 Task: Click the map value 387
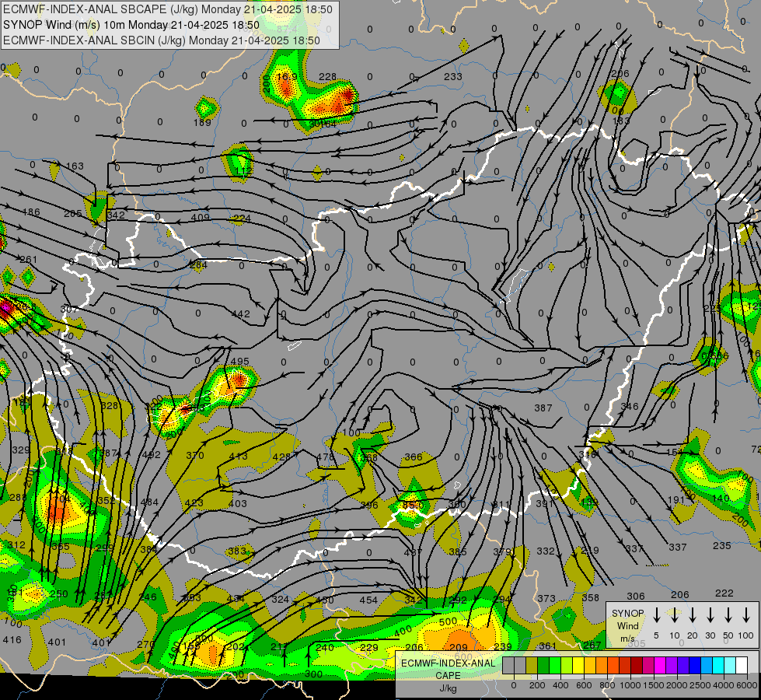[543, 408]
